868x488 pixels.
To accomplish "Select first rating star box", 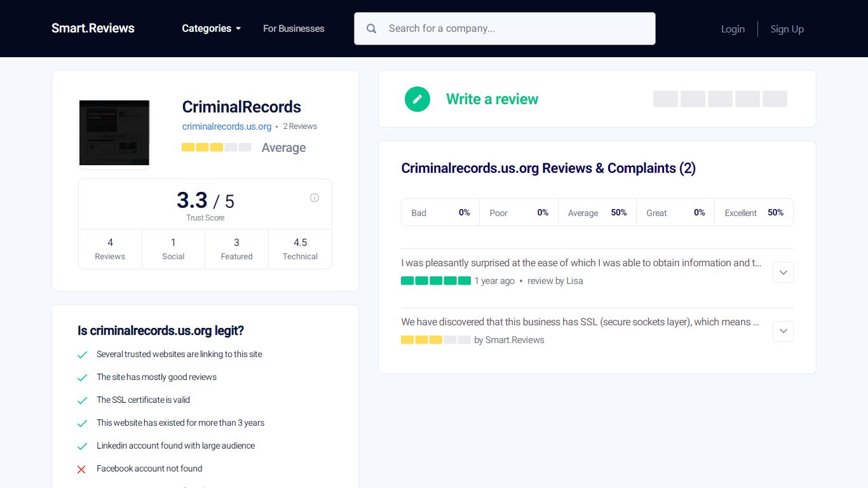I will (x=665, y=99).
